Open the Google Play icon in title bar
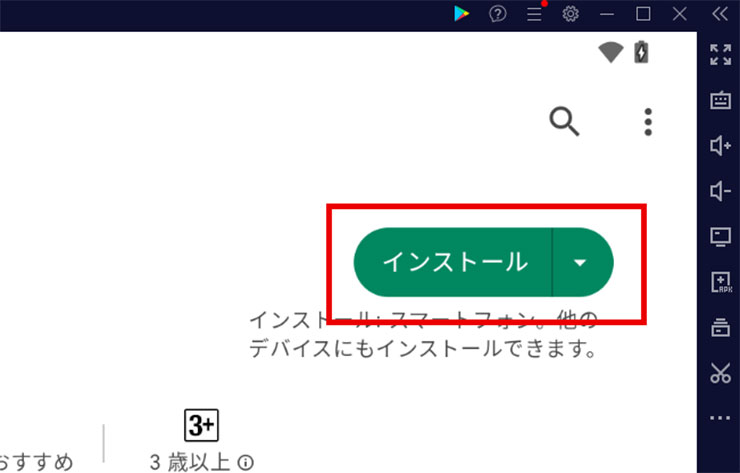Image resolution: width=740 pixels, height=473 pixels. pyautogui.click(x=460, y=14)
